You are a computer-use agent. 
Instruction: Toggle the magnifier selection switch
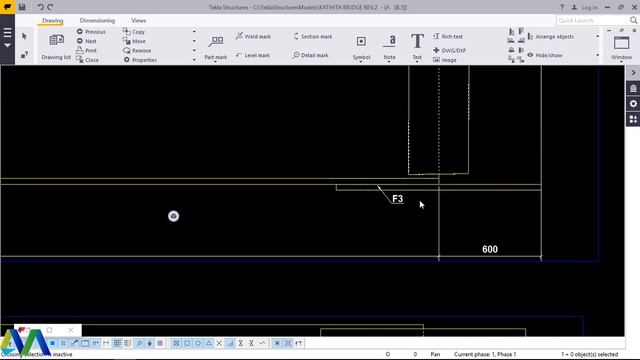click(x=139, y=343)
